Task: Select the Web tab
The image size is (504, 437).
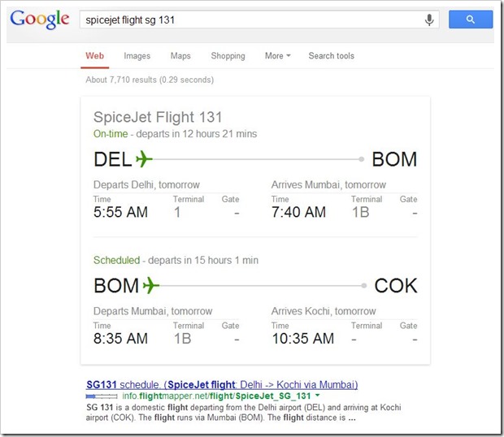Action: click(x=95, y=56)
